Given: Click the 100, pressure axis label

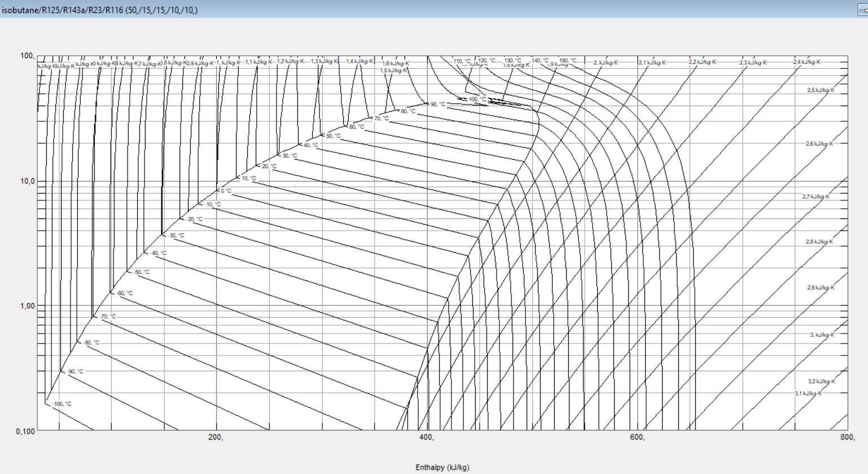Looking at the screenshot, I should pos(27,56).
